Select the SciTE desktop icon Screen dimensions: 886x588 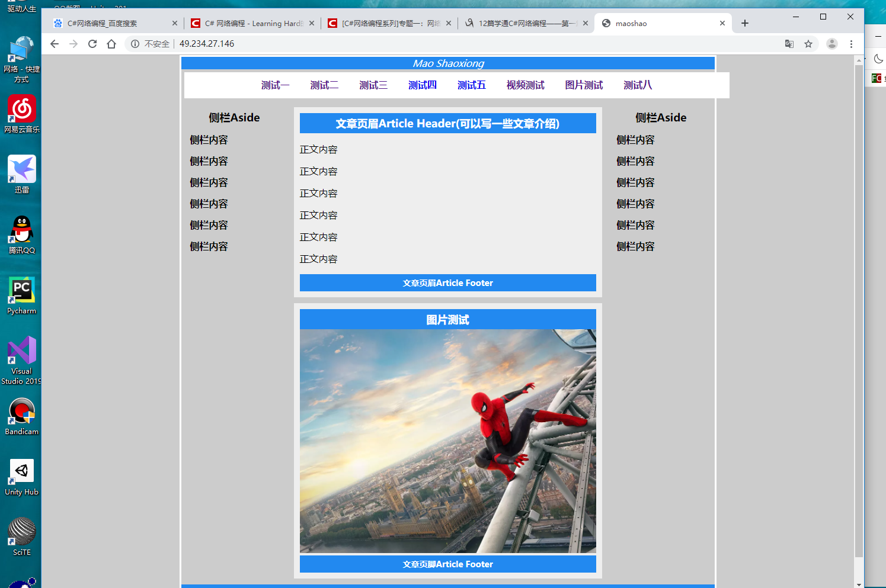[x=21, y=537]
